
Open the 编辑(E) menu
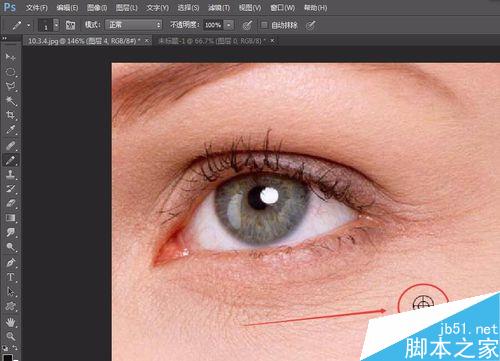point(67,7)
